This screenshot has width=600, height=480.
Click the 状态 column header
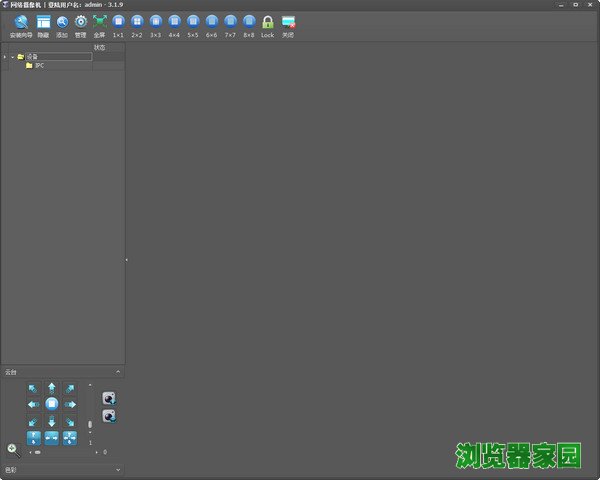coord(100,47)
